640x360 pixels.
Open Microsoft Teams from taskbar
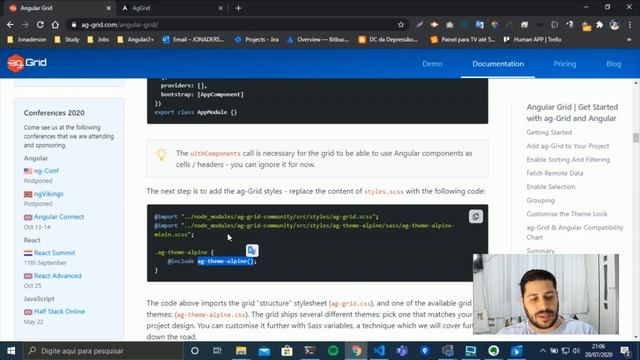point(402,351)
